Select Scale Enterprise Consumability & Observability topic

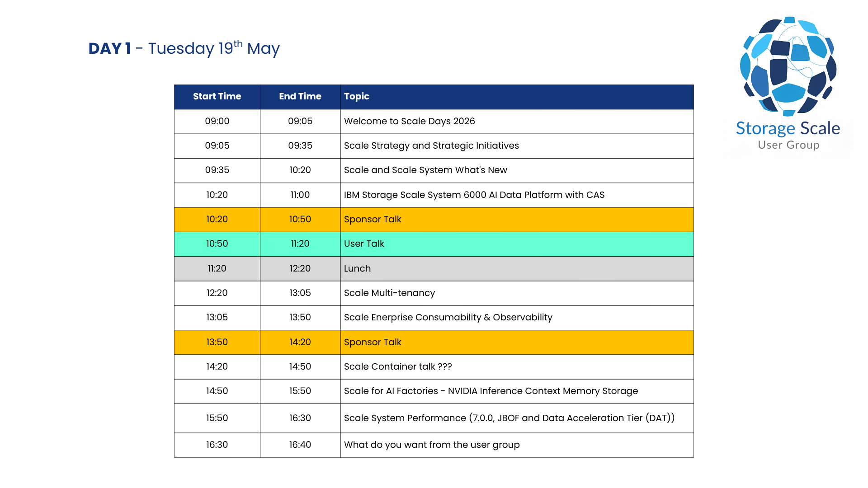tap(448, 317)
